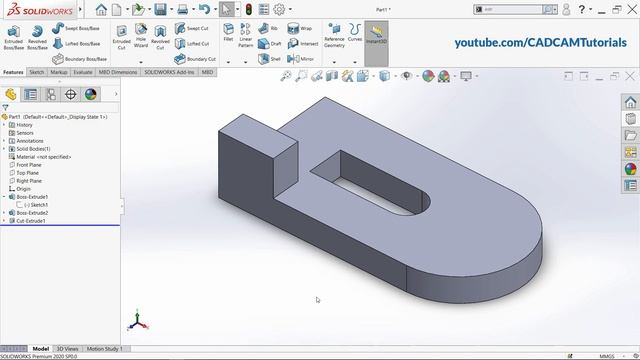Open Appearances in right task pane
This screenshot has height=360, width=640.
click(x=630, y=169)
